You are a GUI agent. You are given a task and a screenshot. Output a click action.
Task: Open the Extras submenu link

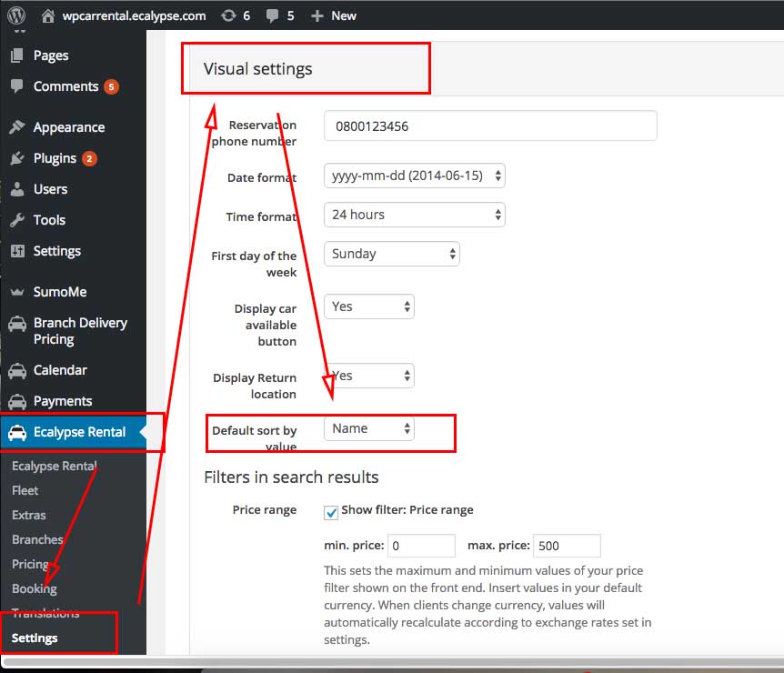click(29, 515)
